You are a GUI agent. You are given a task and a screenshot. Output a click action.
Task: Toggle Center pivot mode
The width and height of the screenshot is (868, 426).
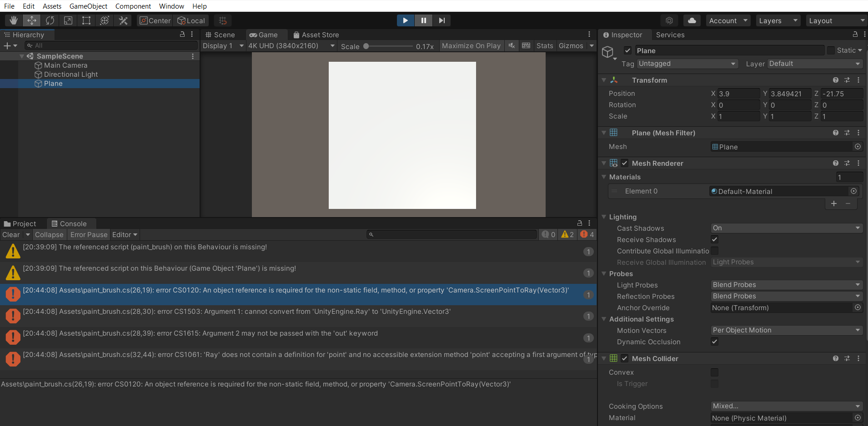155,20
